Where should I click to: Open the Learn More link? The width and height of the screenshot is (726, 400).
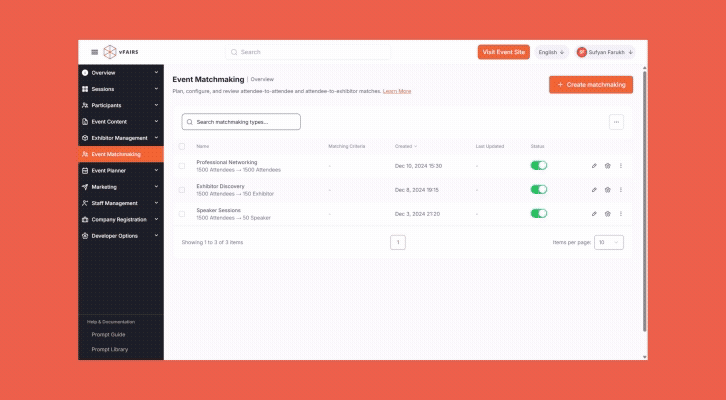pyautogui.click(x=397, y=91)
